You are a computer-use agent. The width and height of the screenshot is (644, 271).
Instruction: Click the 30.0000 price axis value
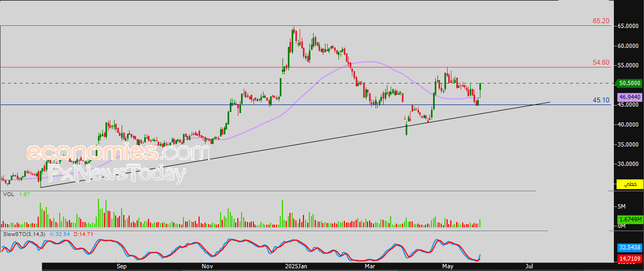point(629,164)
